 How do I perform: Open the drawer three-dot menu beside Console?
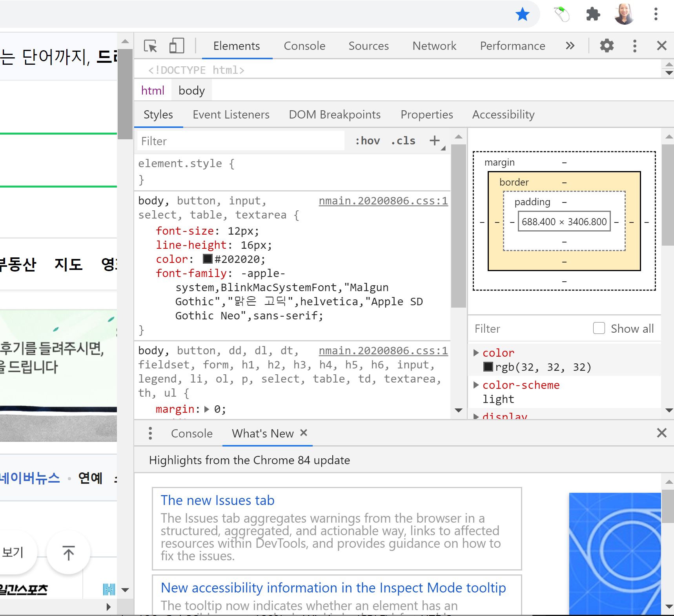pyautogui.click(x=150, y=433)
